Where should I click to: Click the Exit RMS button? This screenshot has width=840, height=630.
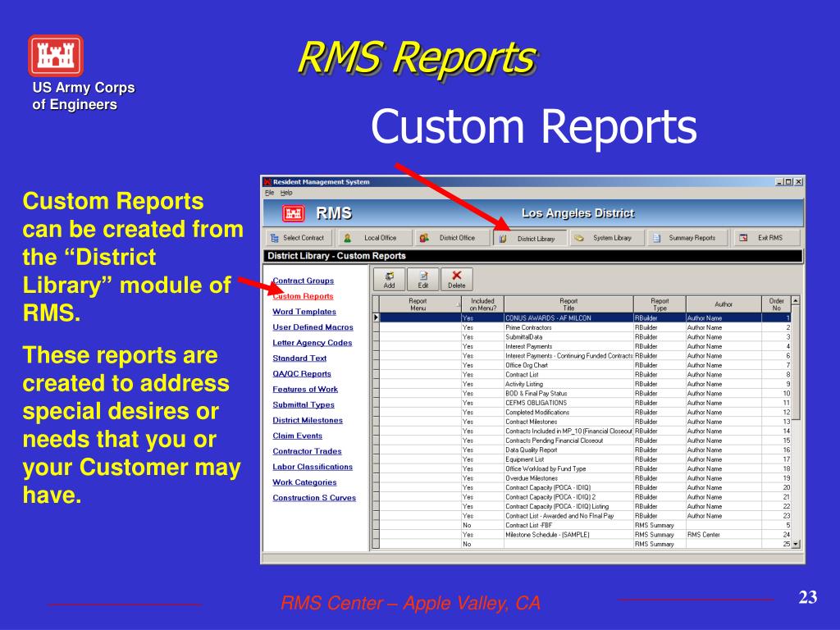tap(766, 238)
